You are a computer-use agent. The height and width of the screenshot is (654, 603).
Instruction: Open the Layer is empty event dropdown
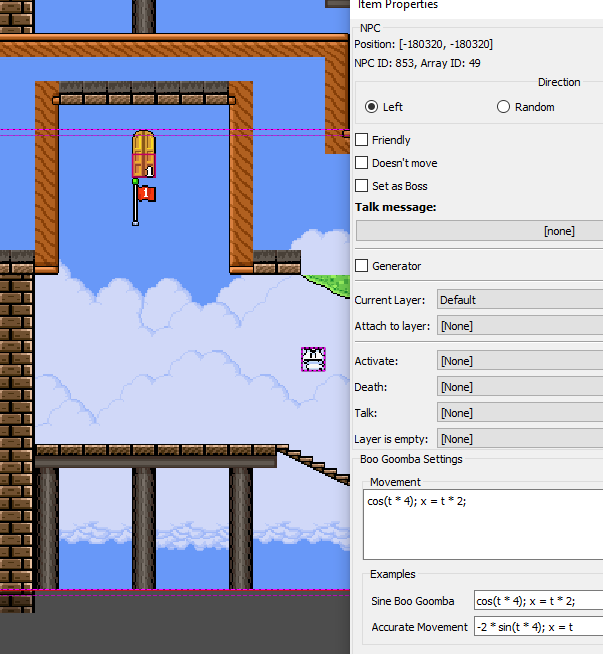tap(520, 439)
